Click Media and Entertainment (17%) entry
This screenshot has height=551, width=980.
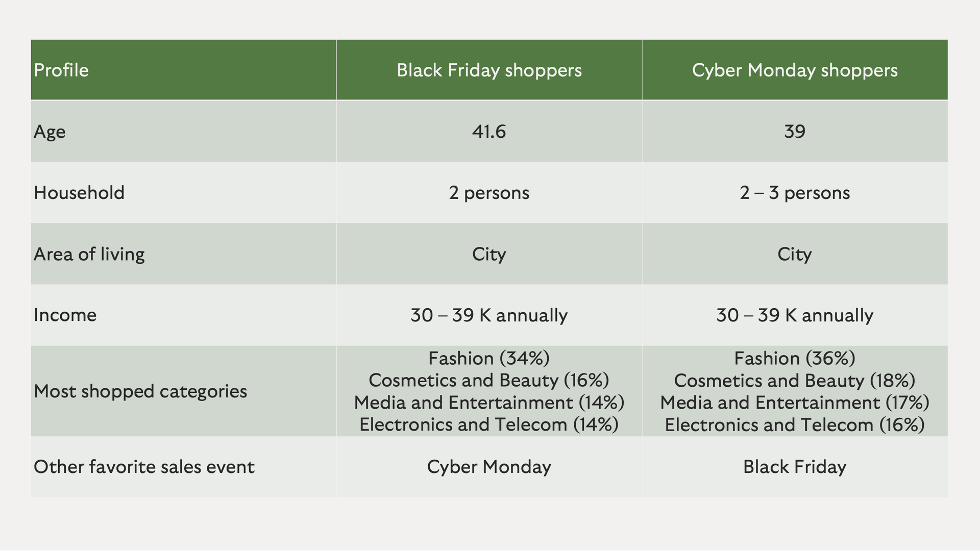(x=795, y=403)
